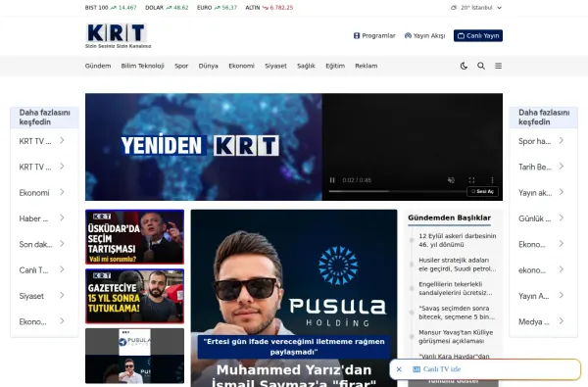Open right sidebar Yayın ak... chevron
588x387 pixels.
point(561,192)
